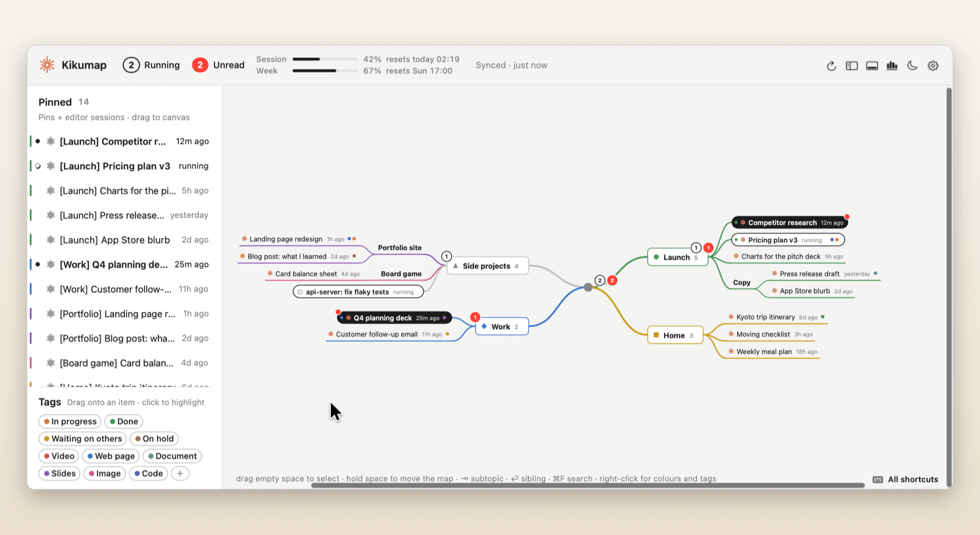Click the Portfolio site branch label

(400, 248)
